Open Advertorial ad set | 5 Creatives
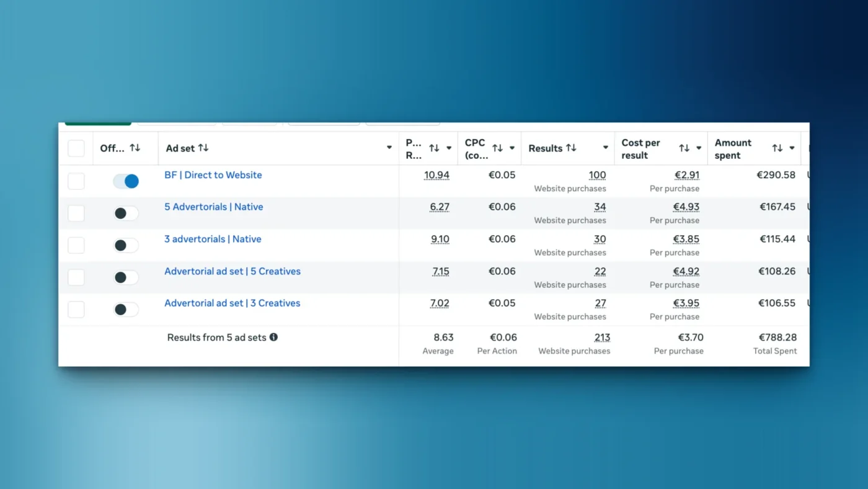 (x=232, y=271)
